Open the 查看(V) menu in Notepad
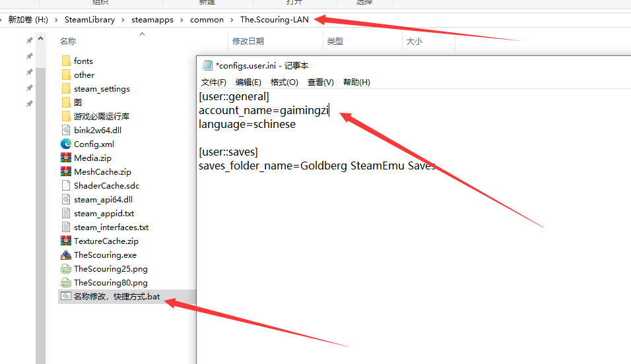The image size is (631, 364). pyautogui.click(x=320, y=82)
